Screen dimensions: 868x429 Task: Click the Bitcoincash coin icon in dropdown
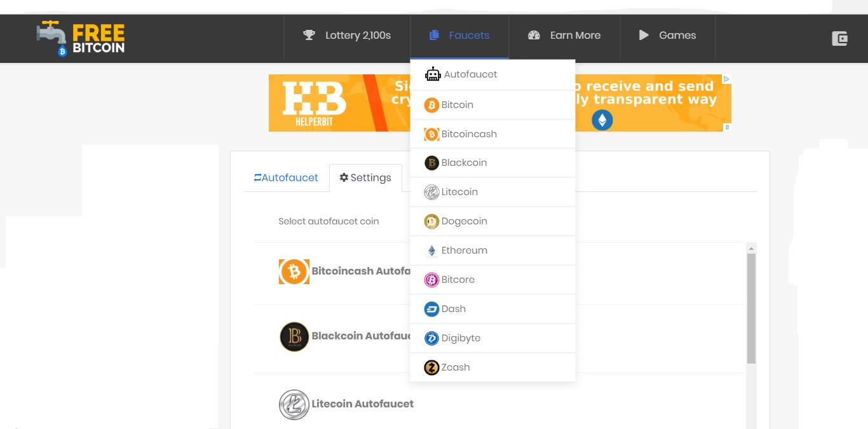click(431, 134)
